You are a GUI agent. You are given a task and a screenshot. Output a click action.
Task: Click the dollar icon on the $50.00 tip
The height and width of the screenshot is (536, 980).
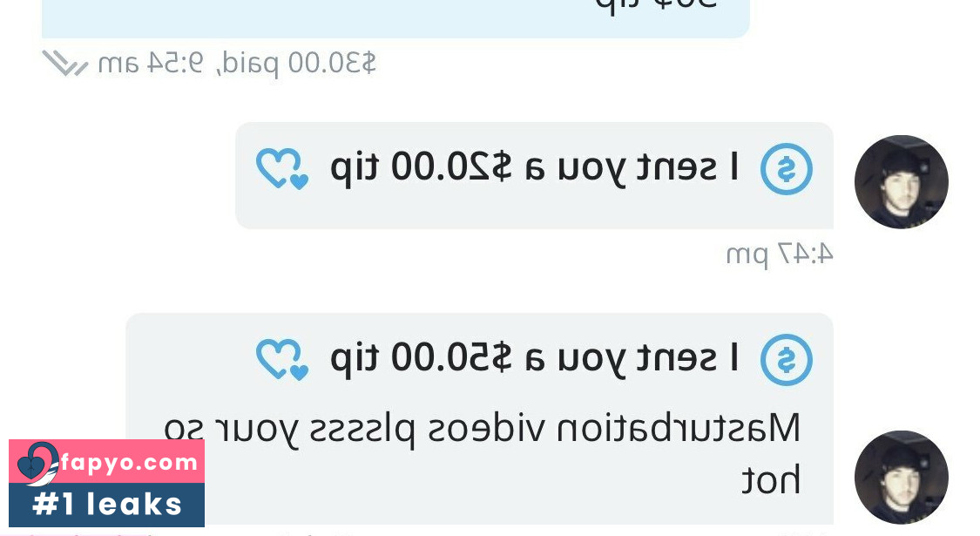[x=787, y=360]
